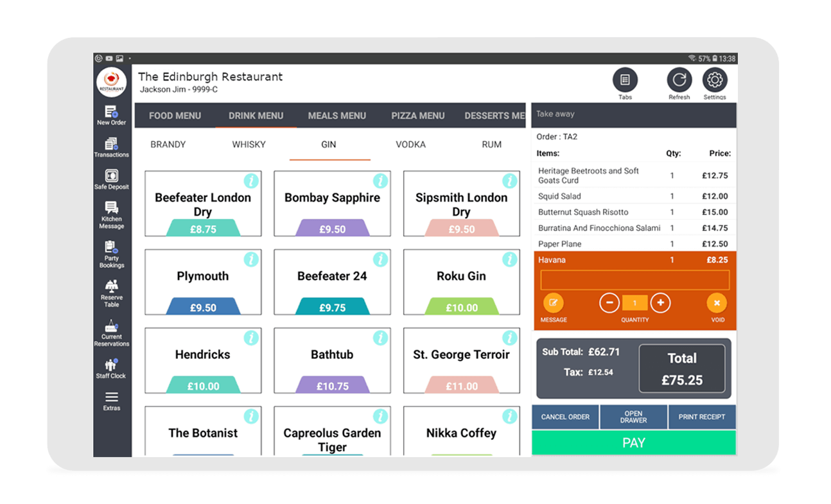Open the Settings gear icon
The height and width of the screenshot is (504, 831).
(715, 80)
